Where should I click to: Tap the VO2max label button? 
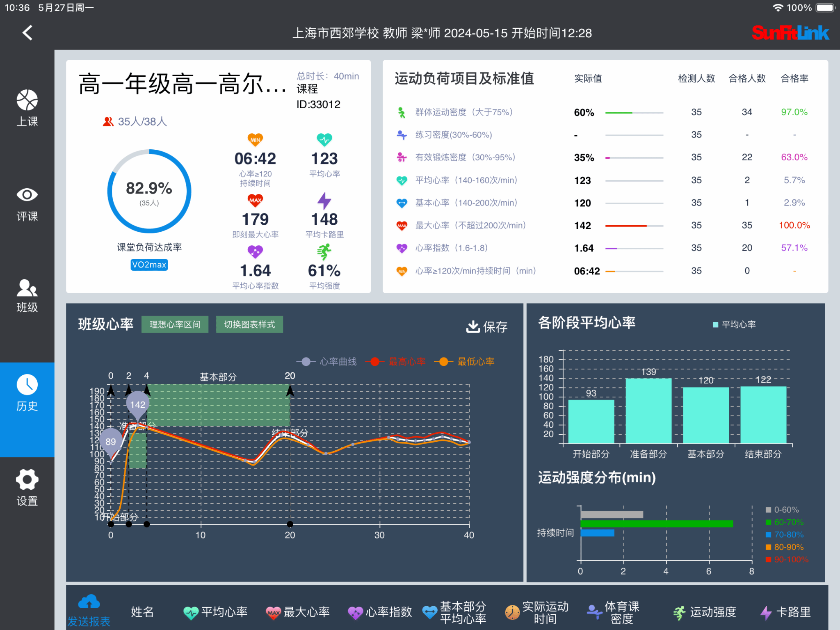[149, 265]
